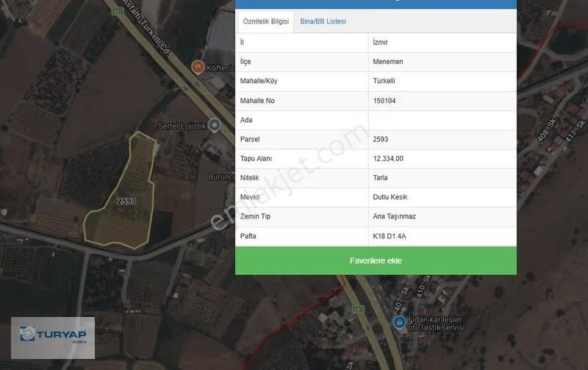Select the Sertel Lojistik location marker
The image size is (588, 370).
(x=215, y=125)
